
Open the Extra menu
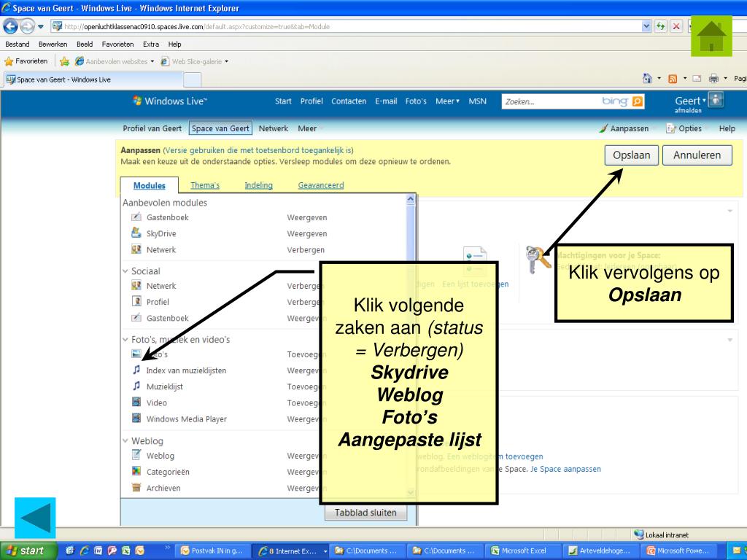(x=151, y=44)
